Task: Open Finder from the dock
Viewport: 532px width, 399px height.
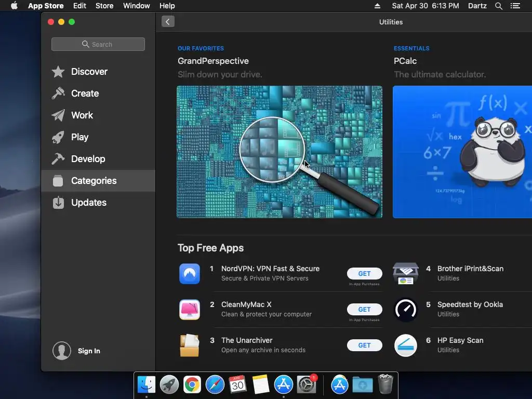Action: (x=146, y=385)
